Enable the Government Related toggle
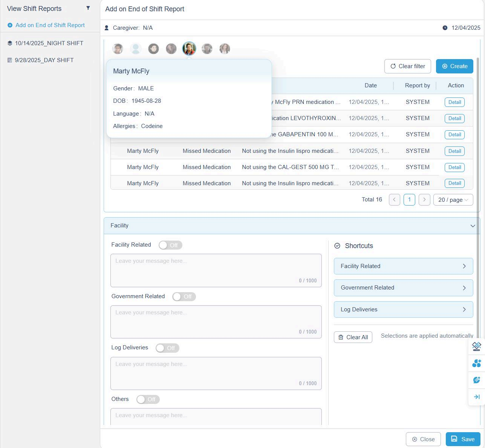The width and height of the screenshot is (485, 448). point(184,297)
